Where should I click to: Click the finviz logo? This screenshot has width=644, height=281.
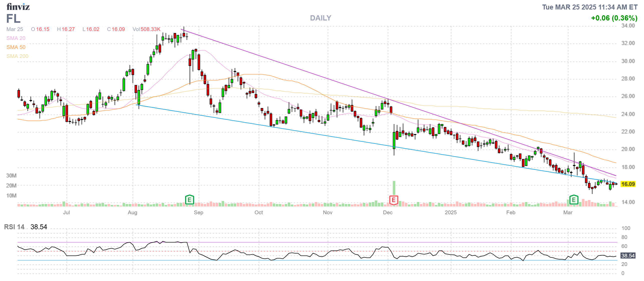[18, 7]
